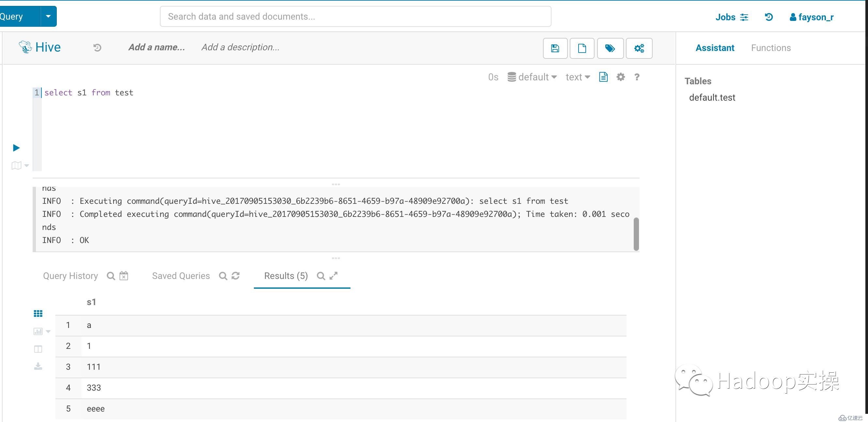Clear query history calendar icon
This screenshot has height=422, width=868.
pyautogui.click(x=124, y=276)
